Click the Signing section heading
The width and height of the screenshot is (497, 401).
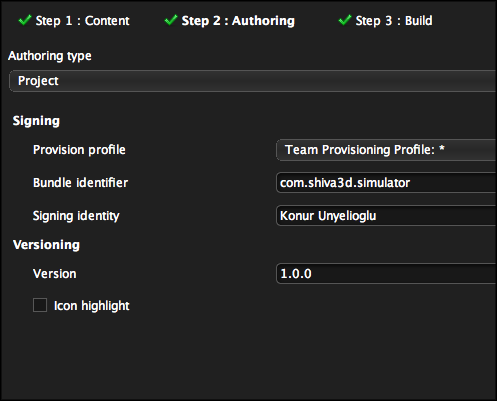click(x=36, y=121)
